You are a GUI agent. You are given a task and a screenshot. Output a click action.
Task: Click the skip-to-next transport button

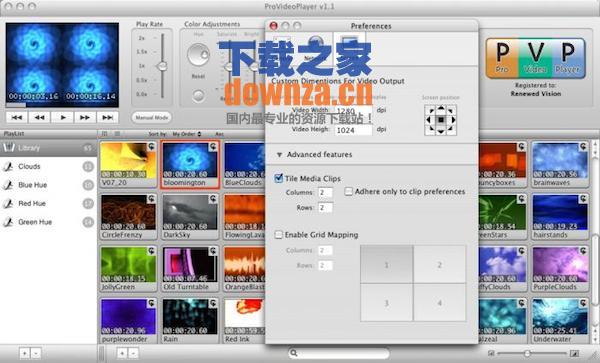[x=108, y=117]
